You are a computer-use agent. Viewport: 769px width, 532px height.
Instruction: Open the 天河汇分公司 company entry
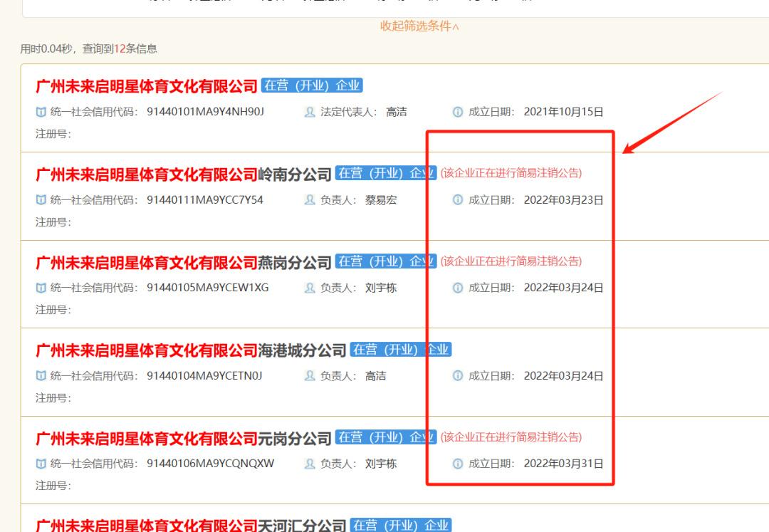tap(190, 526)
